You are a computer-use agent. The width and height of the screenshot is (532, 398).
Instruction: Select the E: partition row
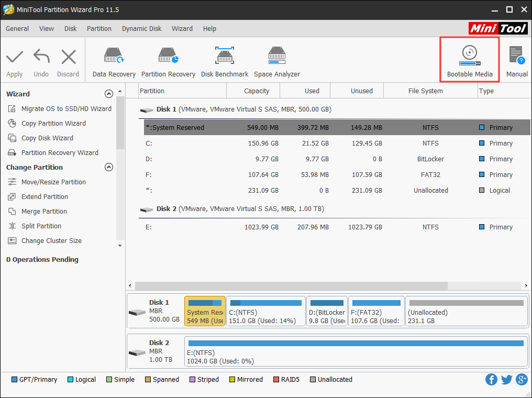point(337,227)
